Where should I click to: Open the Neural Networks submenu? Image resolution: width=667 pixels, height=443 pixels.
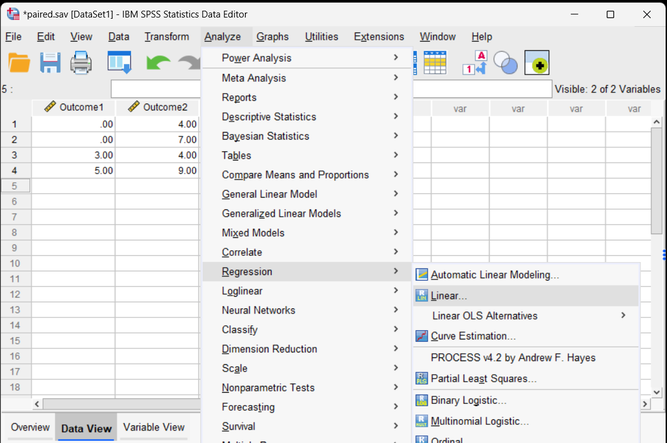[x=307, y=310]
